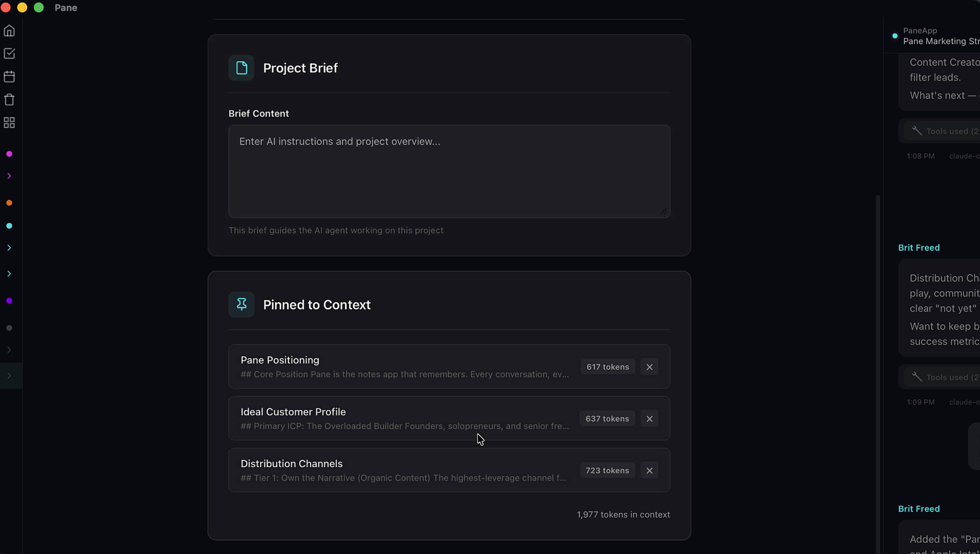
Task: Expand the gray chevron below gray dot
Action: tap(9, 350)
